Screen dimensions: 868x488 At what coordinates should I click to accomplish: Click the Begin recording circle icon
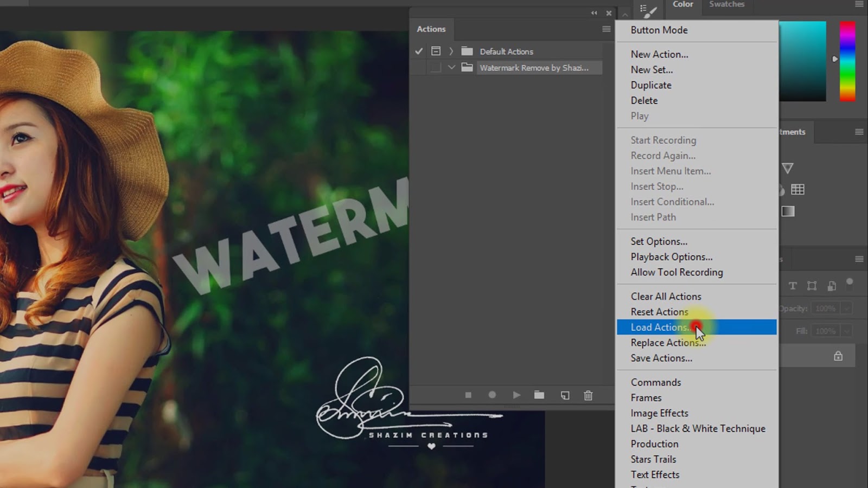pyautogui.click(x=492, y=395)
